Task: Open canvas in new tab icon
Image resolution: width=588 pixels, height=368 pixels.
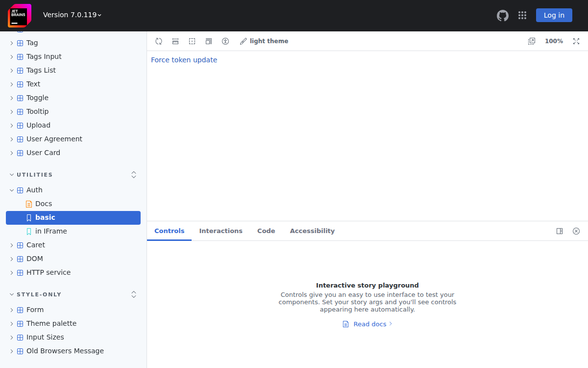Action: pos(532,41)
